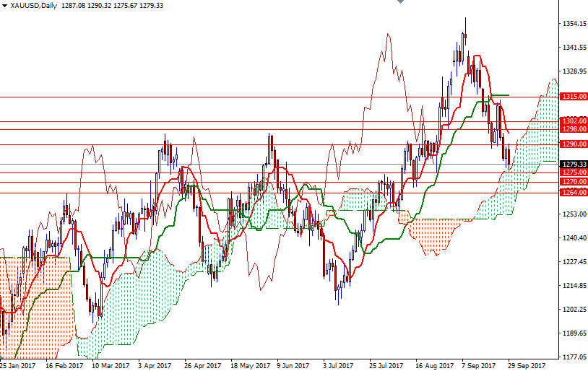Screen dimensions: 588x371
Task: Click the 26 Apr 2017 date label
Action: 202,365
